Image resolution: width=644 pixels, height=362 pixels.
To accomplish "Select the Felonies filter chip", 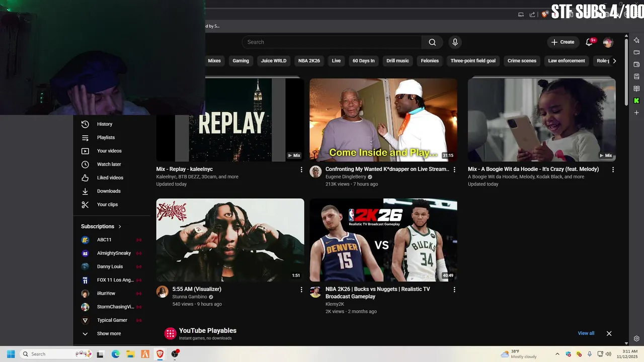I will click(x=430, y=61).
